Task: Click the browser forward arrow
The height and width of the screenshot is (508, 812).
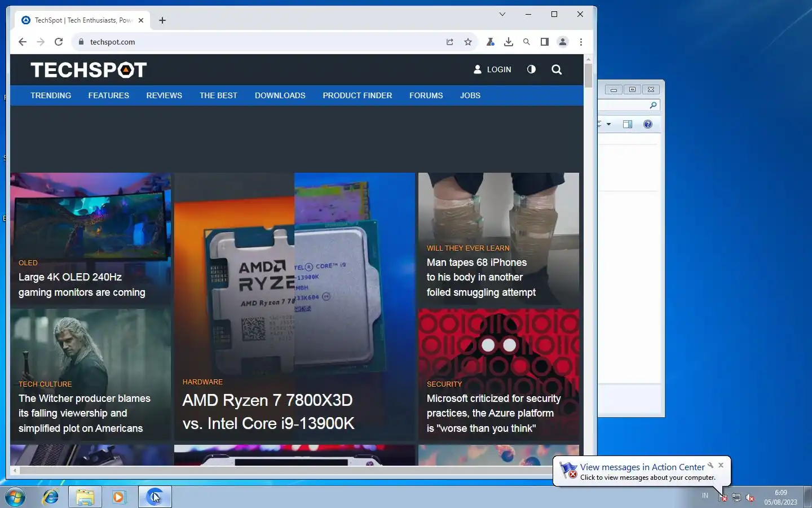Action: [41, 42]
